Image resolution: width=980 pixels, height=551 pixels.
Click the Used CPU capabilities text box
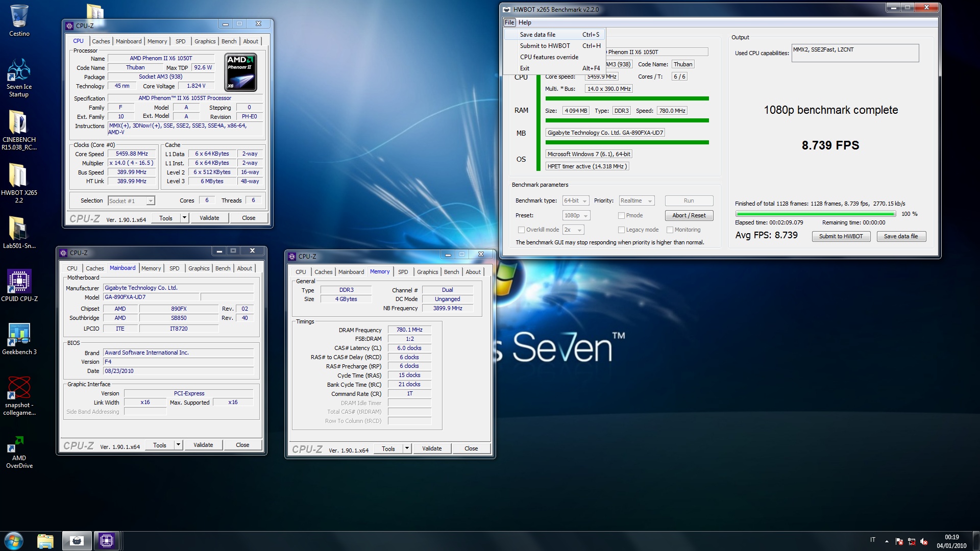pos(855,53)
